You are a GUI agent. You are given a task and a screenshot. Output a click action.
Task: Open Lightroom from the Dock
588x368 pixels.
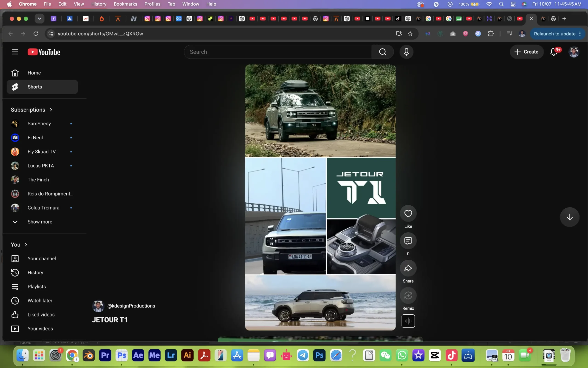click(171, 355)
